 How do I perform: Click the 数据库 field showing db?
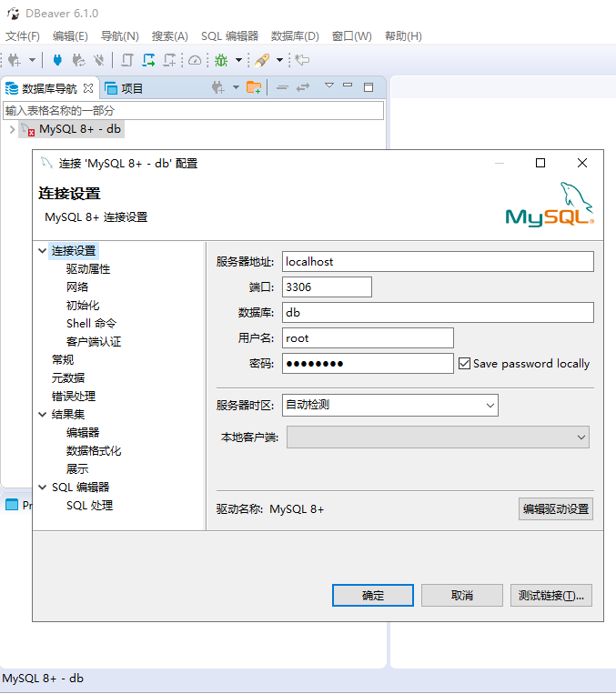point(438,313)
